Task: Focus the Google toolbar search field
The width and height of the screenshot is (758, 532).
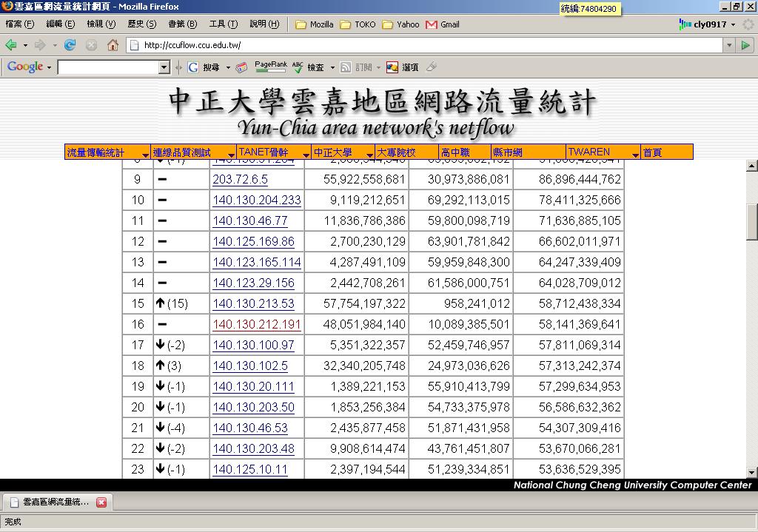Action: point(109,67)
